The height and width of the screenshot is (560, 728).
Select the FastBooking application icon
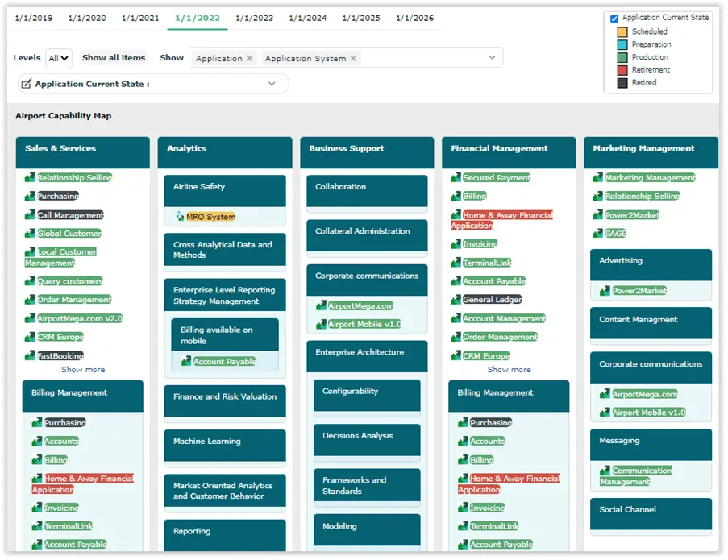(30, 355)
